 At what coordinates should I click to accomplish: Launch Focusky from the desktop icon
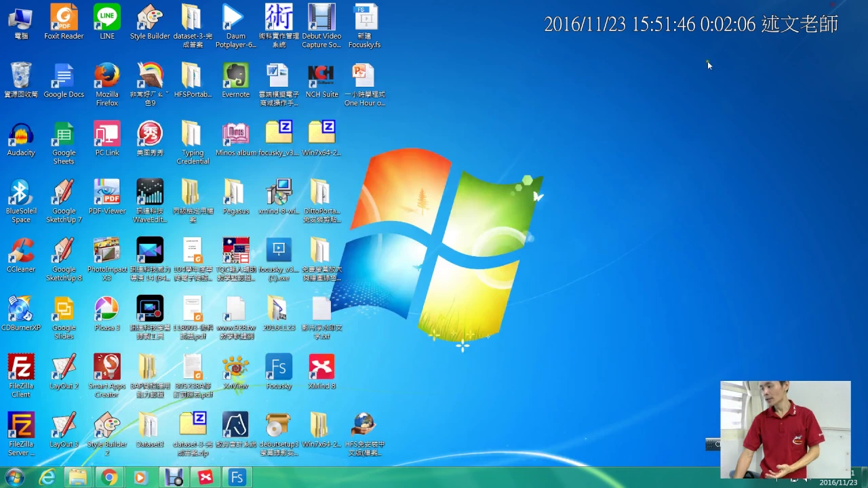point(279,371)
